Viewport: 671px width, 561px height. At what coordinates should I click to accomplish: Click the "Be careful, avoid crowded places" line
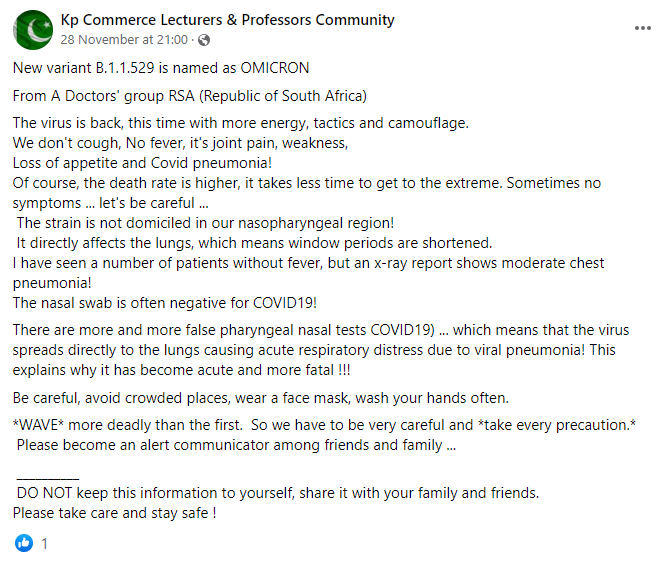pyautogui.click(x=252, y=395)
